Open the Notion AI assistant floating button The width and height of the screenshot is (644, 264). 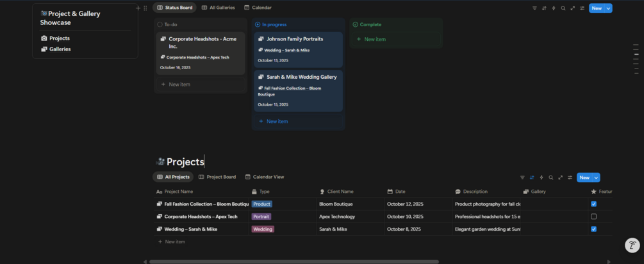click(632, 245)
